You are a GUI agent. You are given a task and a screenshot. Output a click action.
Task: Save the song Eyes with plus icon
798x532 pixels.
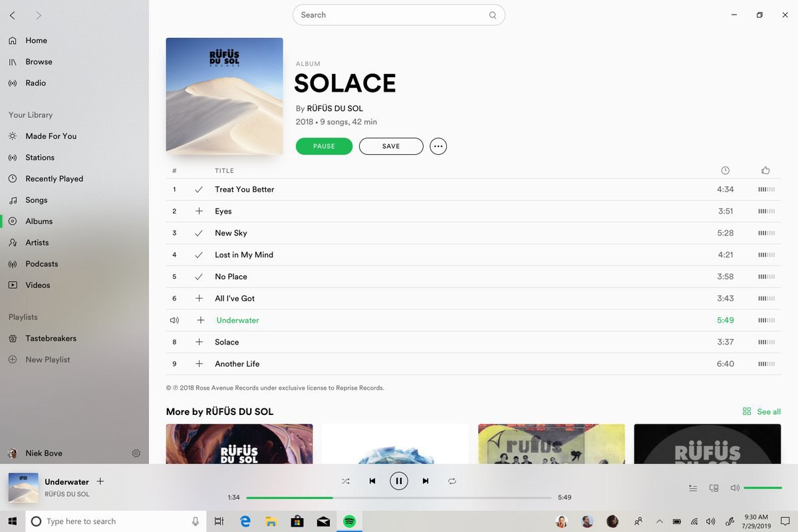199,211
